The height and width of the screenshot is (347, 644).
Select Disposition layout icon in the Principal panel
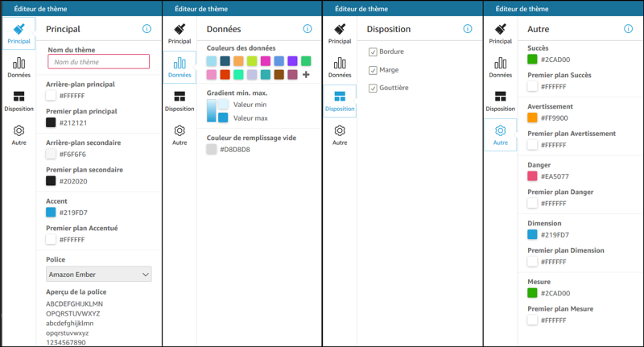click(19, 97)
